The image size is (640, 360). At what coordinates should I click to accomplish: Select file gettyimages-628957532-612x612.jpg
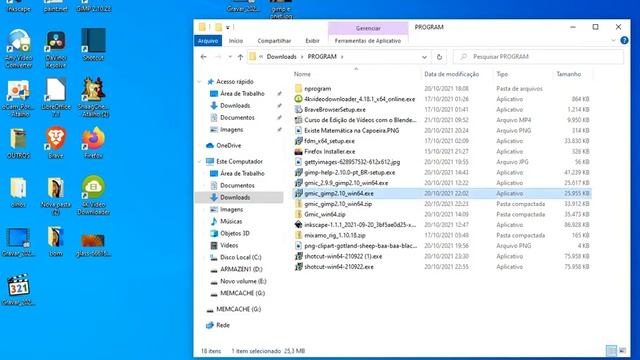(352, 162)
